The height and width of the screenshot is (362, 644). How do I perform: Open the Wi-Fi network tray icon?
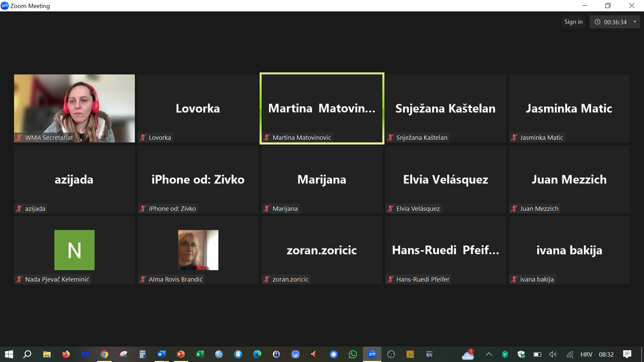(570, 354)
